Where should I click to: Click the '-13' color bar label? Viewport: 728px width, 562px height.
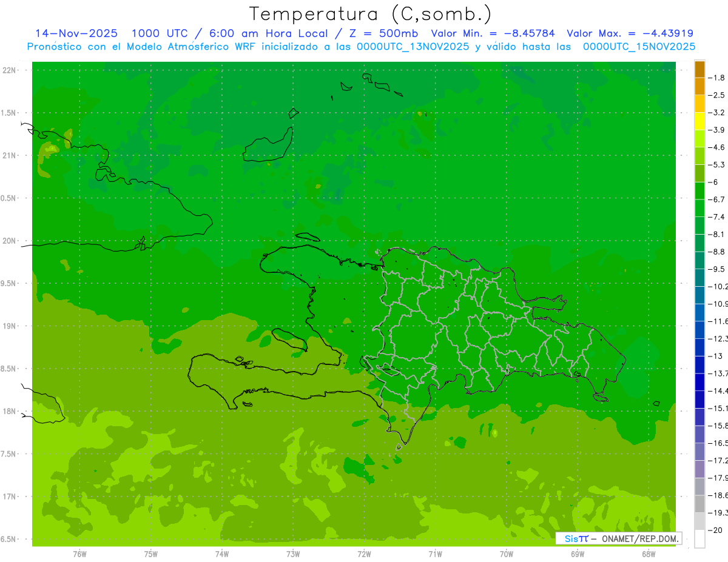pos(715,356)
